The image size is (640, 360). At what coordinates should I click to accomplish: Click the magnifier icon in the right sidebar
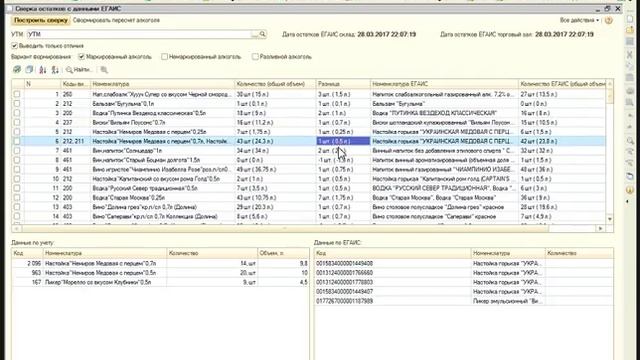630,141
